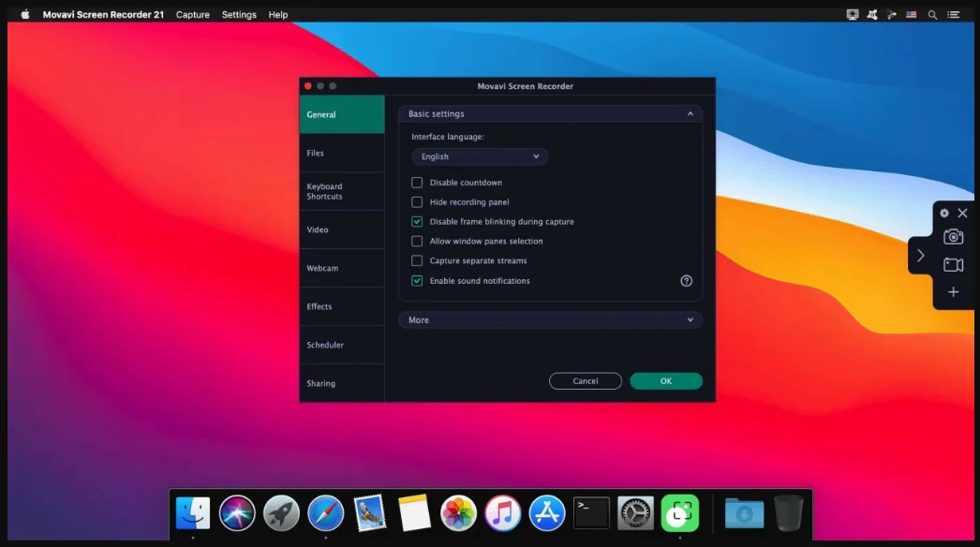The width and height of the screenshot is (980, 547).
Task: Open the Keyboard Shortcuts tab
Action: pyautogui.click(x=342, y=191)
